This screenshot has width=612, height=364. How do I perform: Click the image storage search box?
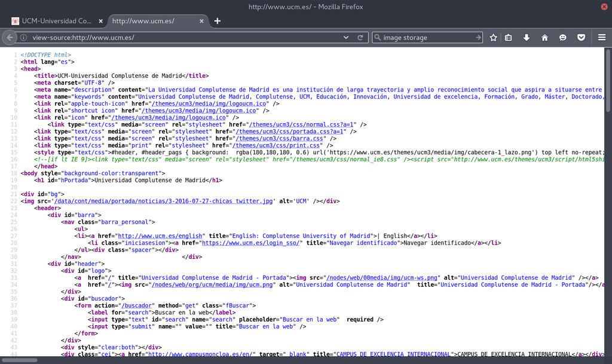428,38
